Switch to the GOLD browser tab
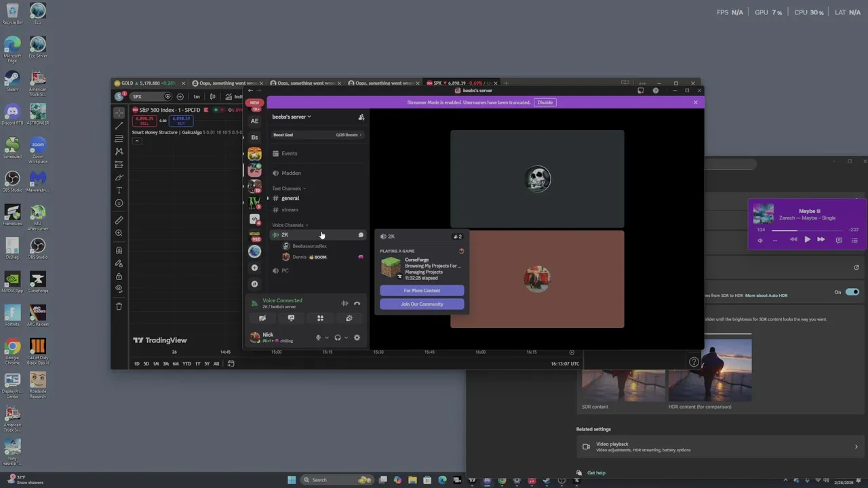The width and height of the screenshot is (868, 488). [149, 83]
